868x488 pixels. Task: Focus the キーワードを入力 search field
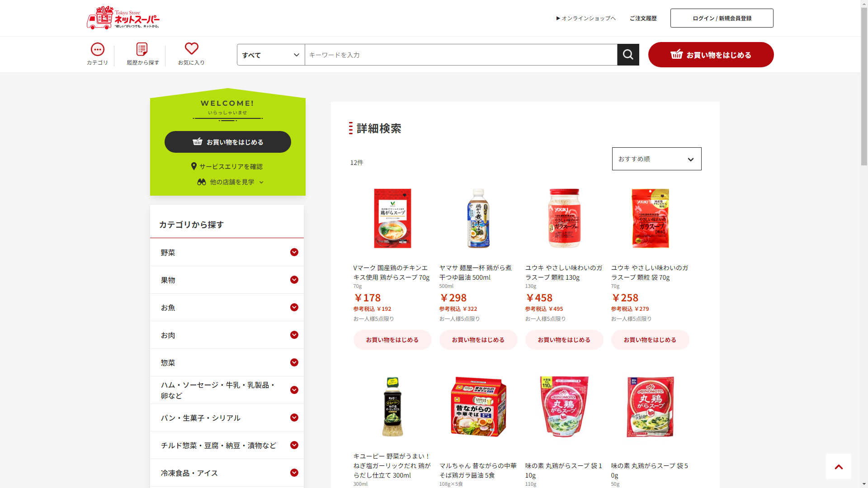click(461, 55)
